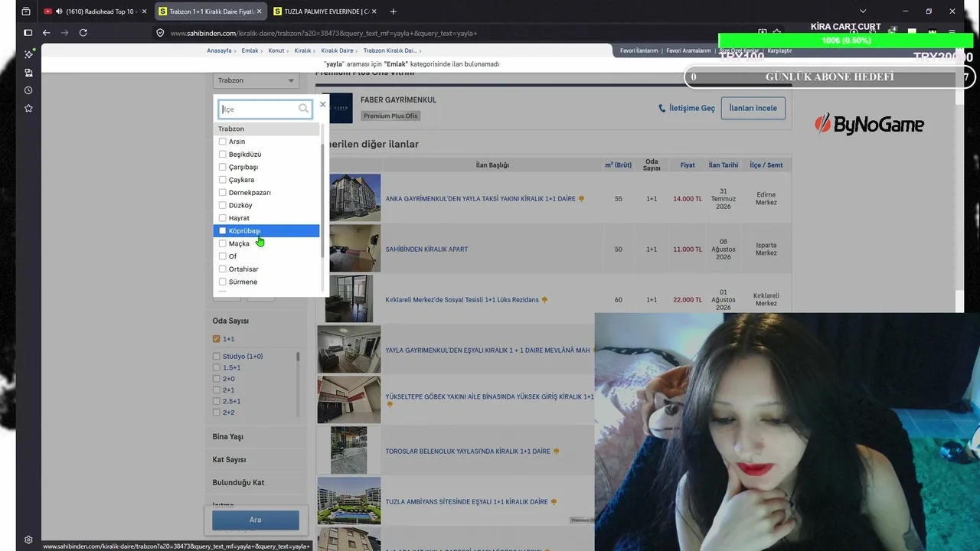The height and width of the screenshot is (551, 980).
Task: Open the bookmarks star sidebar icon
Action: [28, 109]
